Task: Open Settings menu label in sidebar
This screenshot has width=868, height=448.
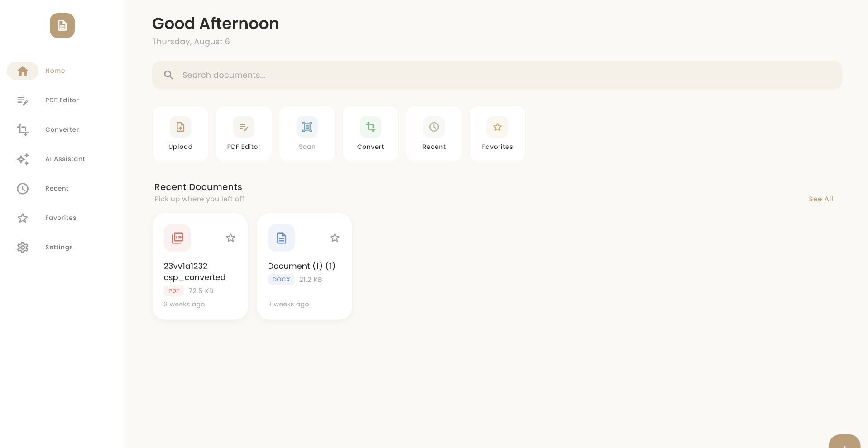Action: coord(59,247)
